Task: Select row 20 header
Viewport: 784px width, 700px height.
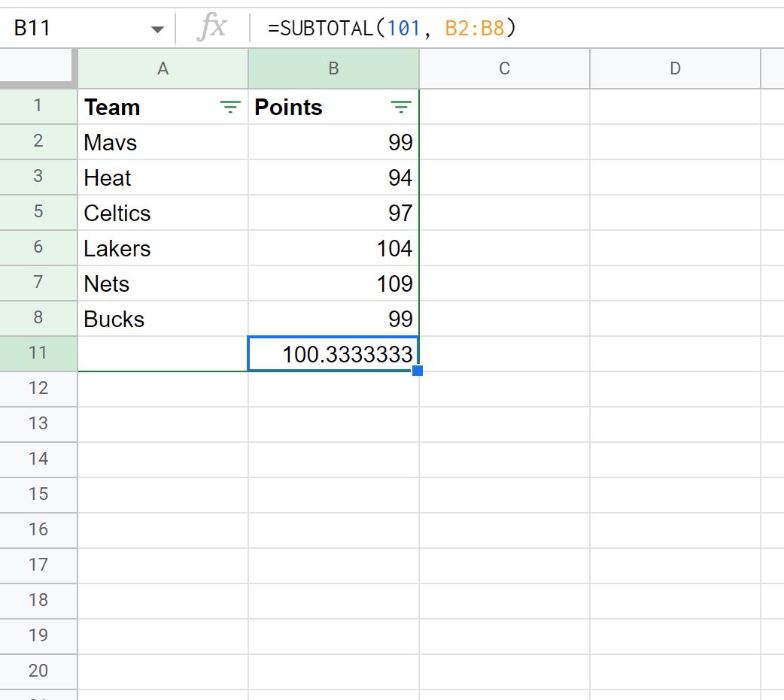Action: click(38, 671)
